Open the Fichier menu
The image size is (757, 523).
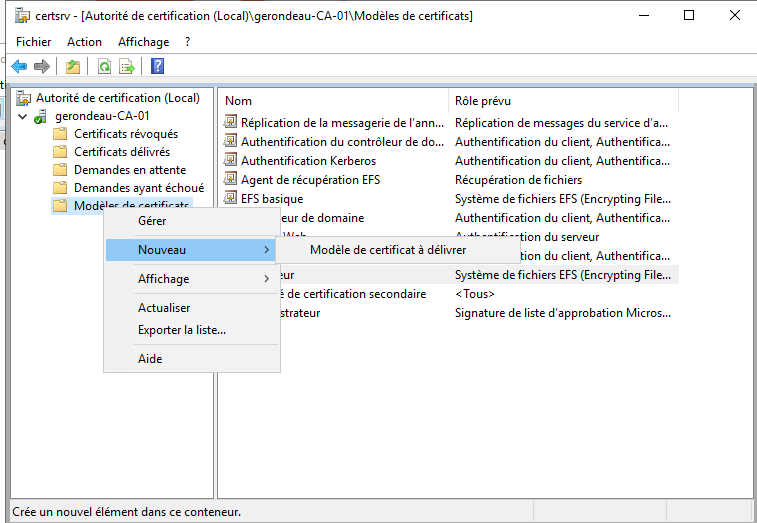33,42
